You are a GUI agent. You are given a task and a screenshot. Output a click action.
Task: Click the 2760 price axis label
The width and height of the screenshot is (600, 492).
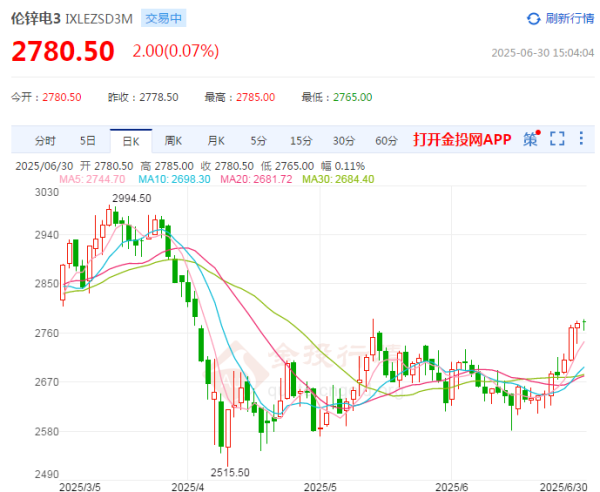[x=47, y=333]
